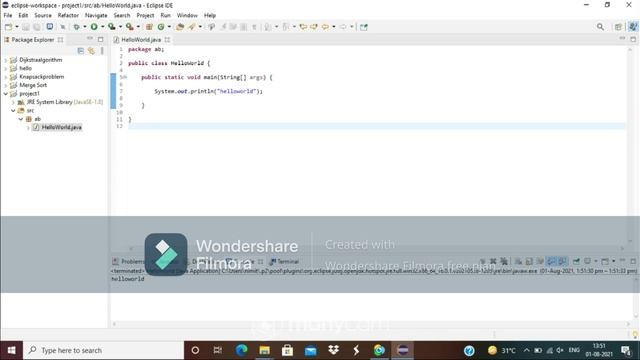Expand the Dijkstraalgorithm project
Screen dimensions: 640x360
point(6,60)
